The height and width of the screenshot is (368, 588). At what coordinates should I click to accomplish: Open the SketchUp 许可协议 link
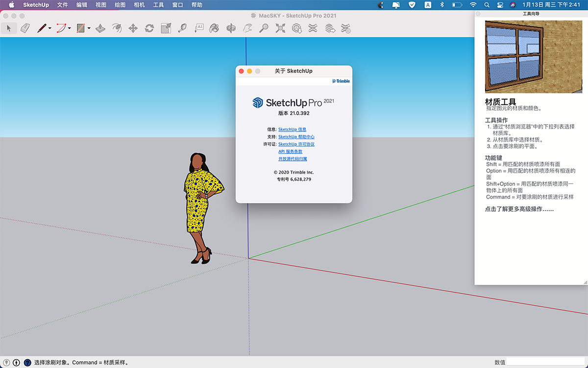[x=296, y=144]
